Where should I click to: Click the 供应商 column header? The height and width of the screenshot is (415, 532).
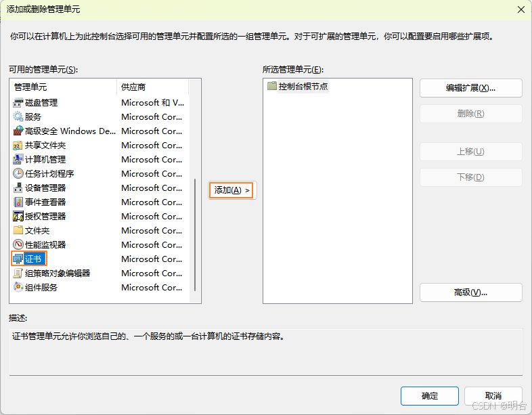pos(152,87)
